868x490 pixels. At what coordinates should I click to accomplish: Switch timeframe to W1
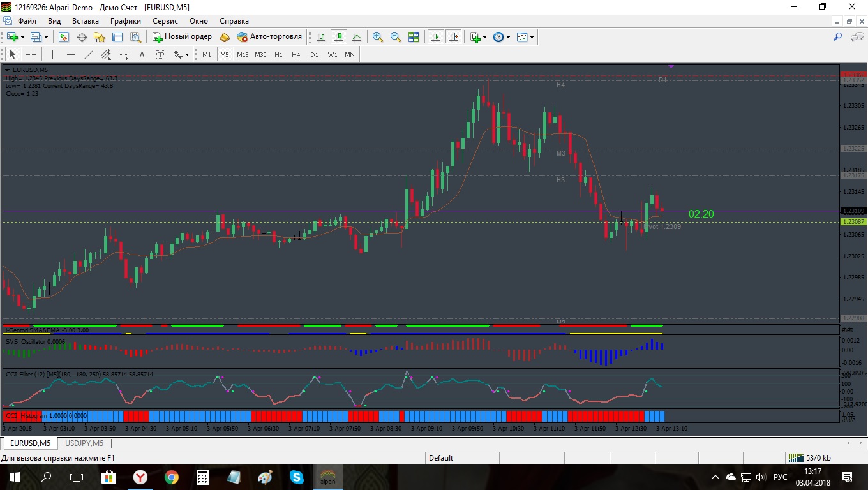pyautogui.click(x=333, y=54)
